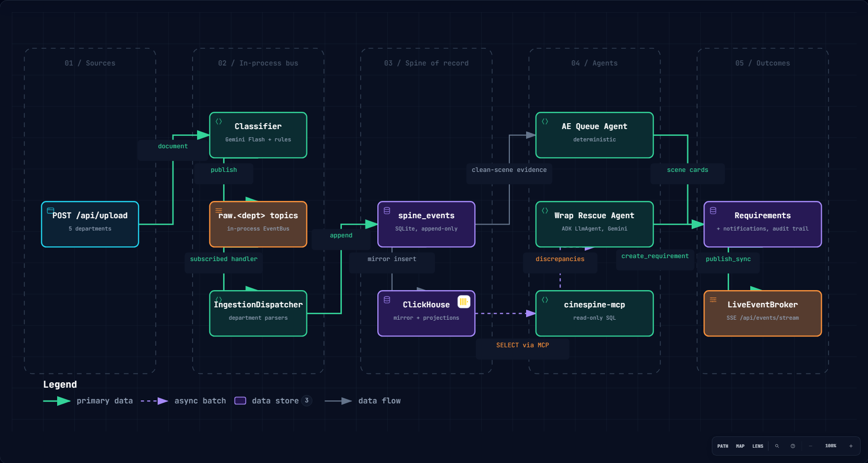Screen dimensions: 868x463
Task: Toggle primary data legend entry
Action: (88, 401)
